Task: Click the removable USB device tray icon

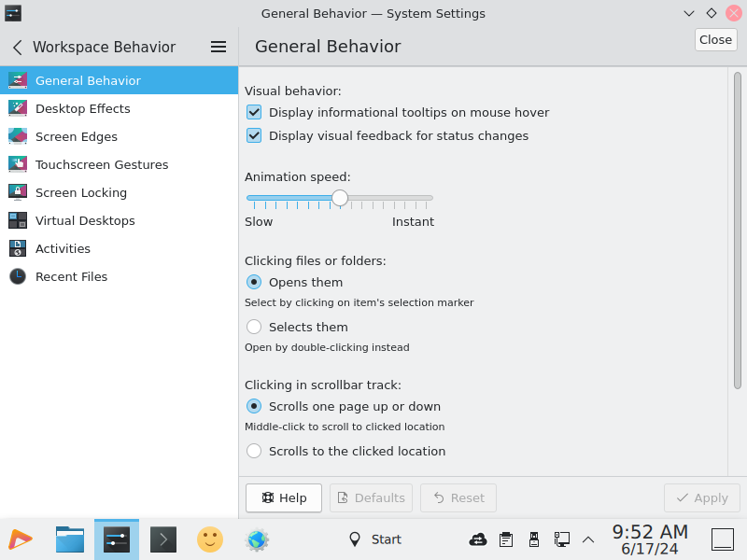Action: pos(534,539)
